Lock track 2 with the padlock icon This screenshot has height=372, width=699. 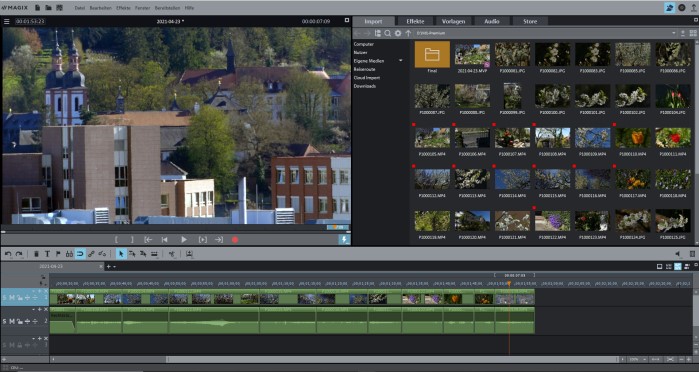coord(20,321)
